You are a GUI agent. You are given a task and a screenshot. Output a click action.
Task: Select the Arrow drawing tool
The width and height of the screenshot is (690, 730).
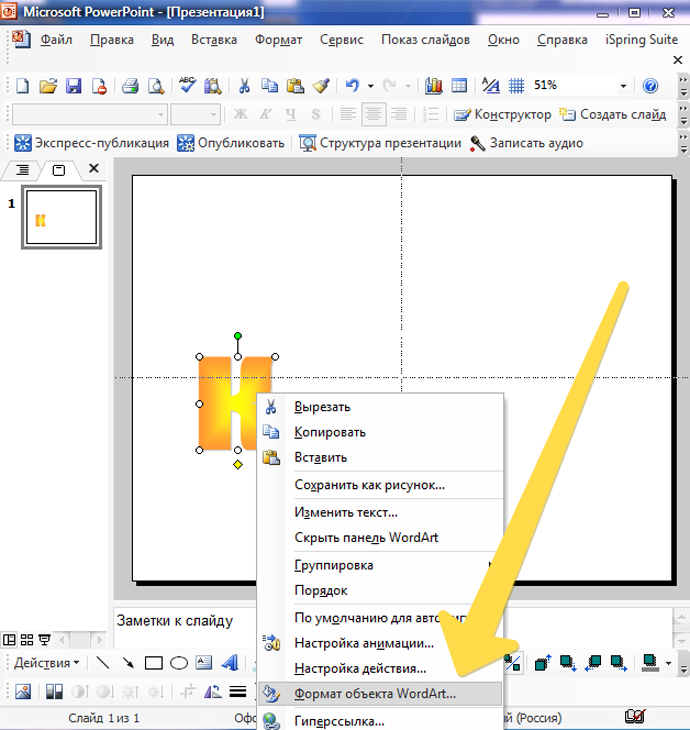[128, 663]
